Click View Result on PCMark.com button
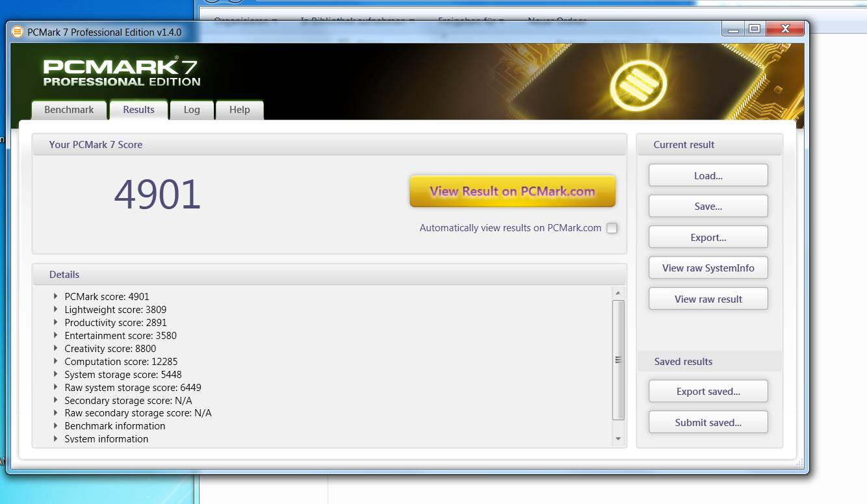Viewport: 867px width, 504px height. (x=512, y=191)
